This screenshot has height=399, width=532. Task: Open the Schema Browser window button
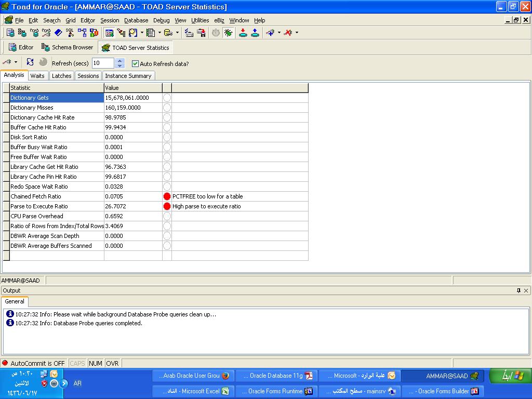coord(67,47)
